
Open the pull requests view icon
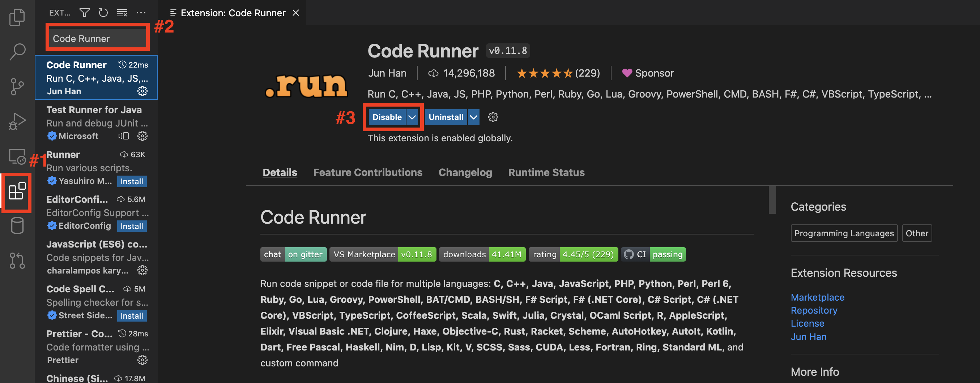(x=17, y=261)
